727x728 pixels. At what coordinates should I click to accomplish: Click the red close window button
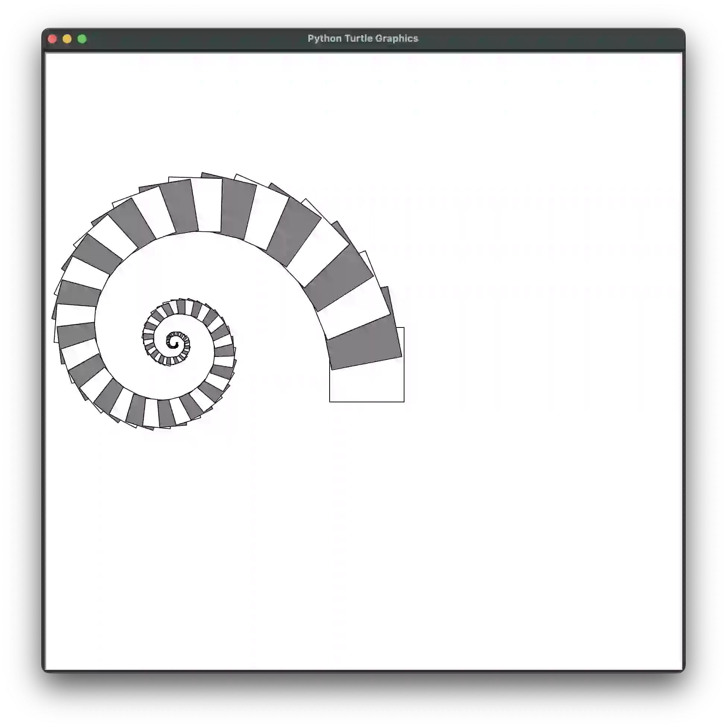53,39
